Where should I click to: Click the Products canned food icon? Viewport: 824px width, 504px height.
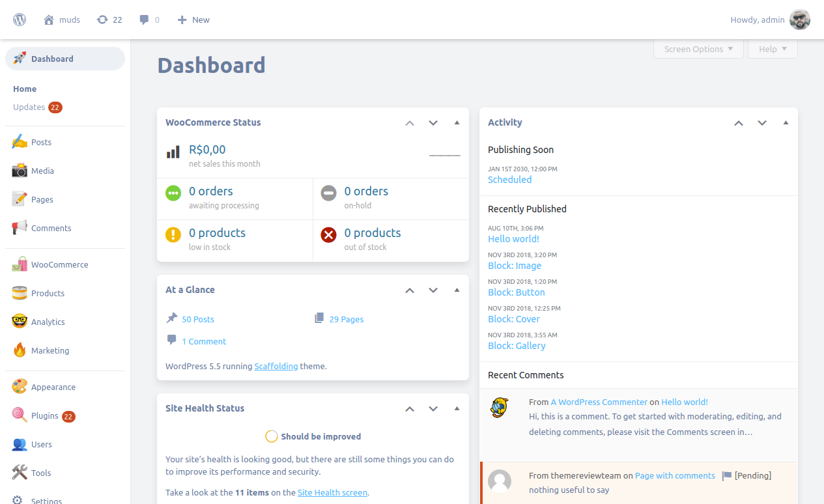click(20, 293)
